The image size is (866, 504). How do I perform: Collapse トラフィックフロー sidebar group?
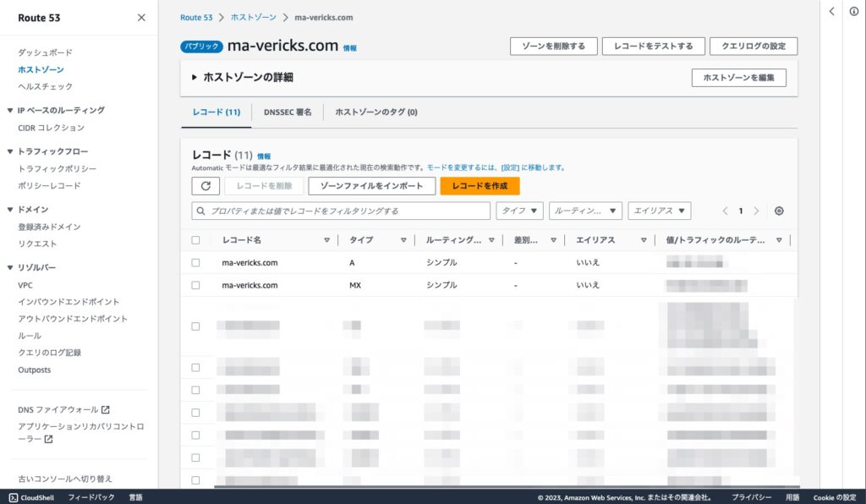(9, 151)
